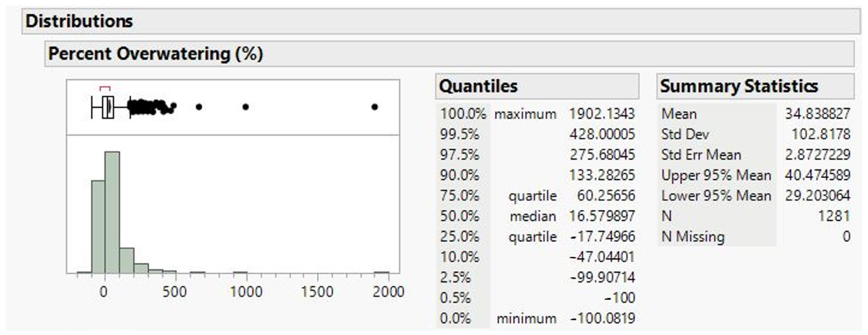Click the 2000 axis tick label
Viewport: 868px width, 335px height.
(x=388, y=292)
